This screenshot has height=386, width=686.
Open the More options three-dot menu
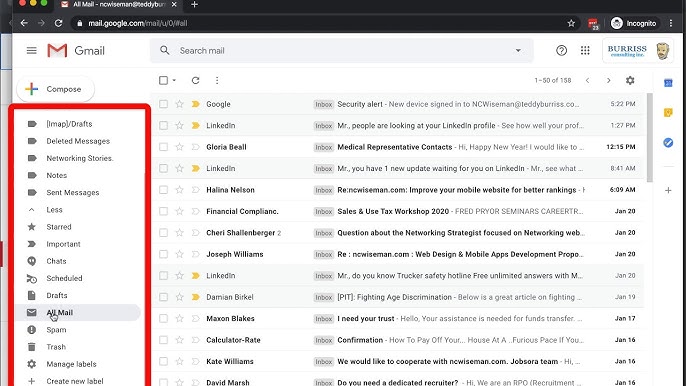[x=217, y=81]
